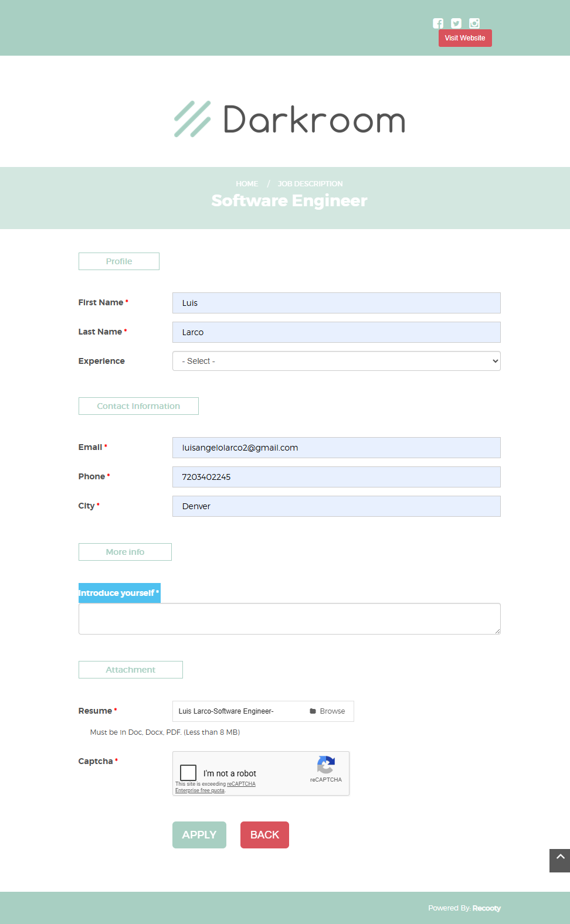Click the Darkroom logo
Screen dimensions: 570x924
290,120
